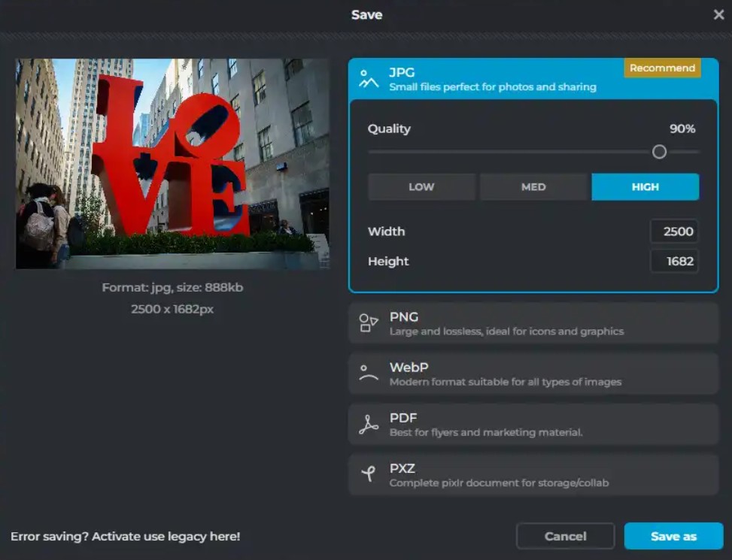This screenshot has height=560, width=732.
Task: Click the Width label
Action: (x=386, y=232)
